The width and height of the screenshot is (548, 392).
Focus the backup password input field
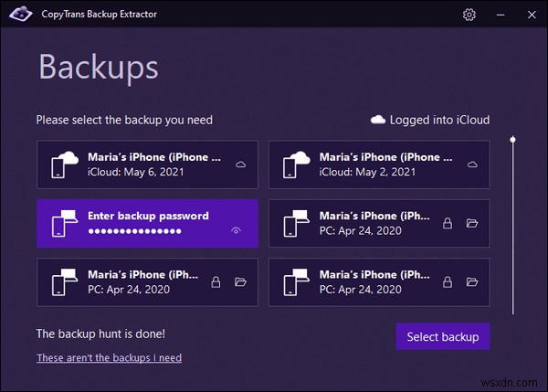click(x=135, y=231)
